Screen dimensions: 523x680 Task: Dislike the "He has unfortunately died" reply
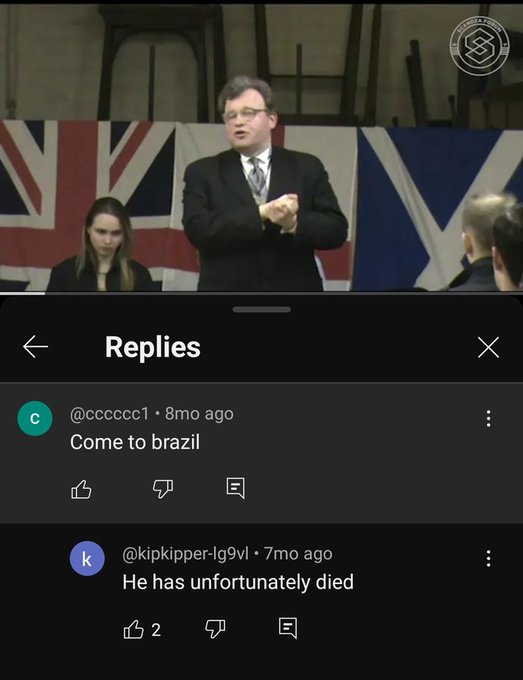(x=215, y=629)
